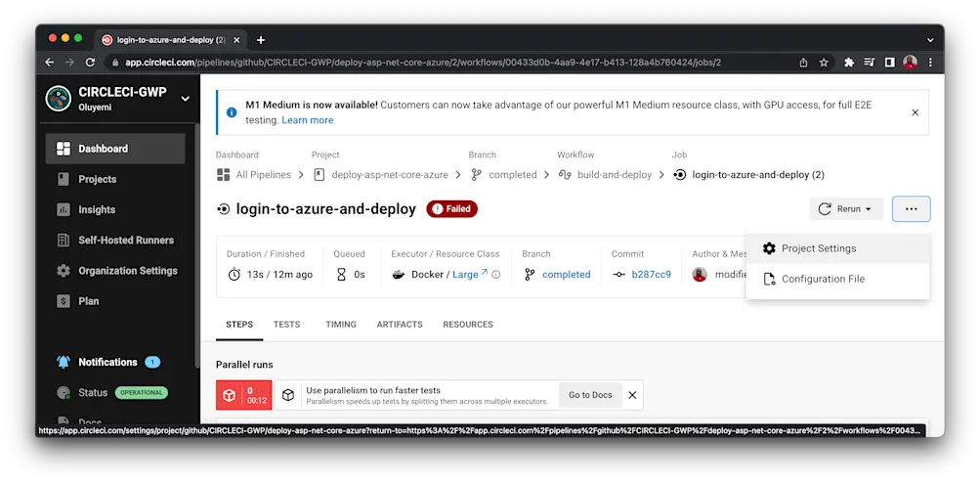The height and width of the screenshot is (484, 980).
Task: Open the Chrome three-dot menu
Action: 930,63
